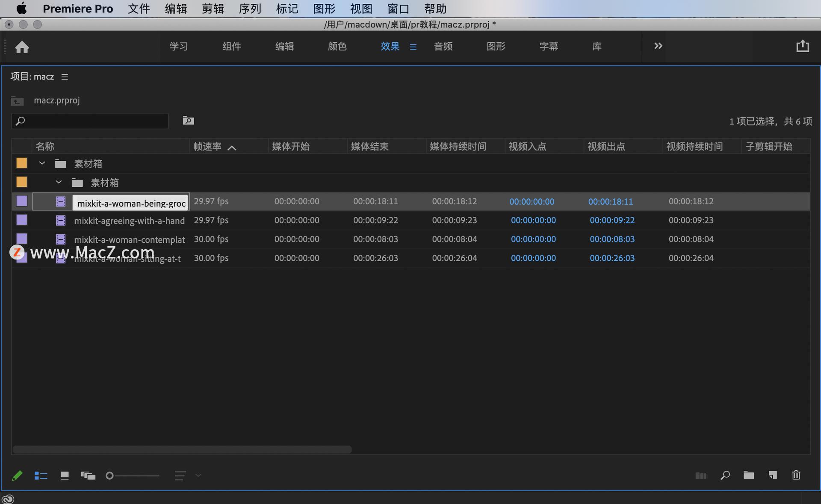This screenshot has height=504, width=821.
Task: Click the Home icon
Action: pyautogui.click(x=22, y=47)
